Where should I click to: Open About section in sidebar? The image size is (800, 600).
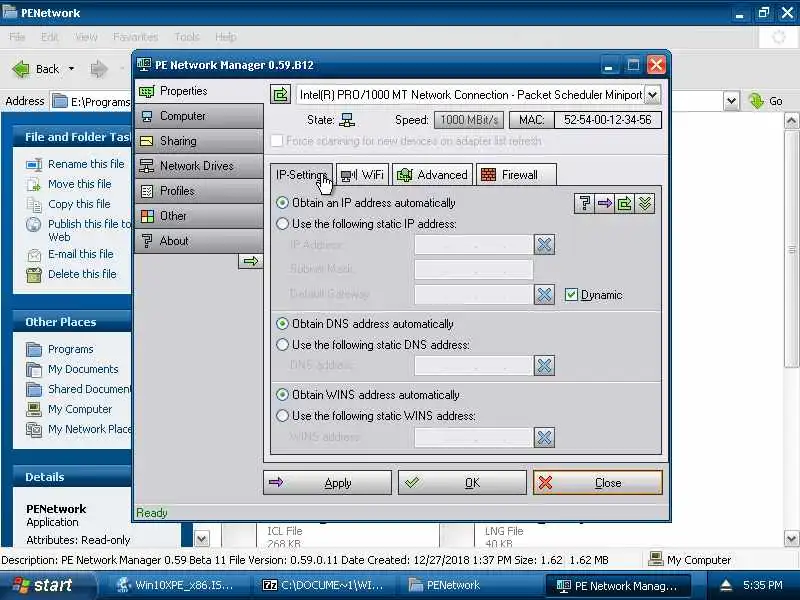[199, 241]
